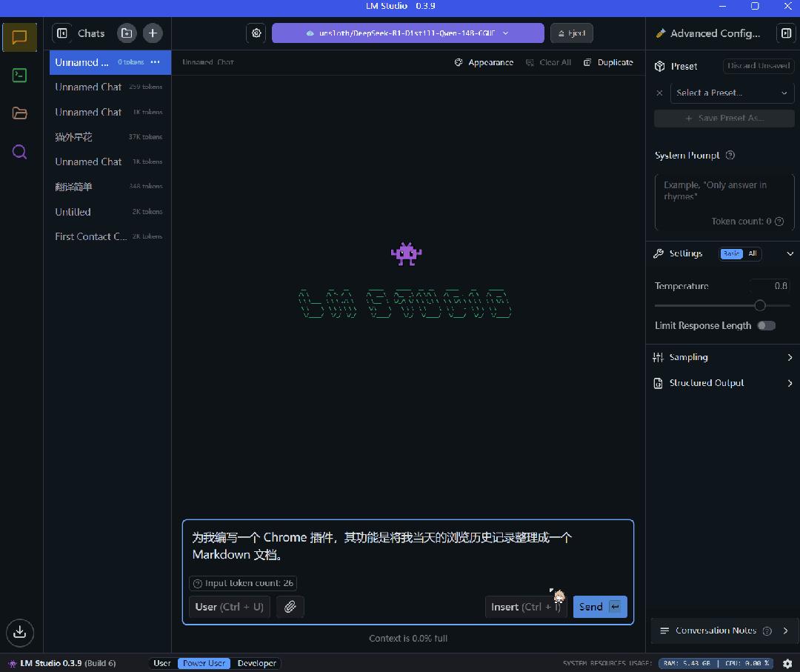Click the Advanced Config panel title

click(x=715, y=33)
